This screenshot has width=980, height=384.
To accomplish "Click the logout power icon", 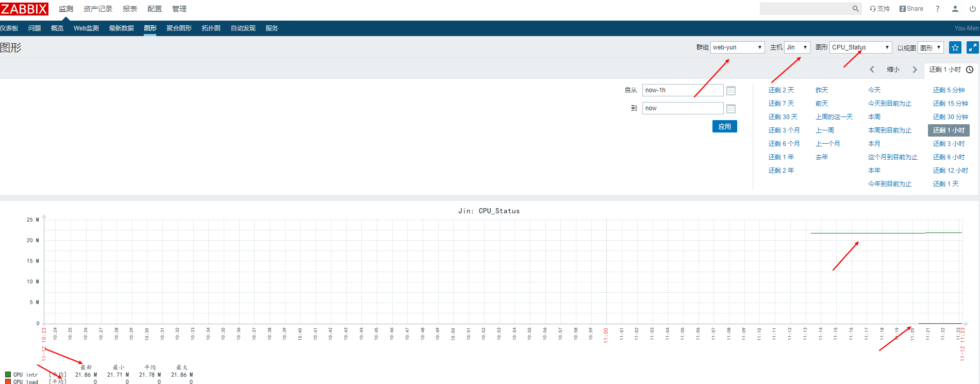I will coord(972,9).
